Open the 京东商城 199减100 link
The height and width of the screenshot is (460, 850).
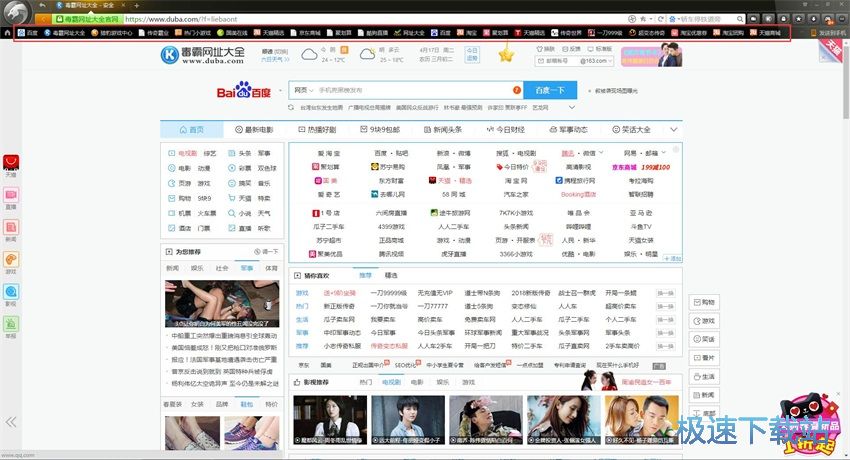641,167
